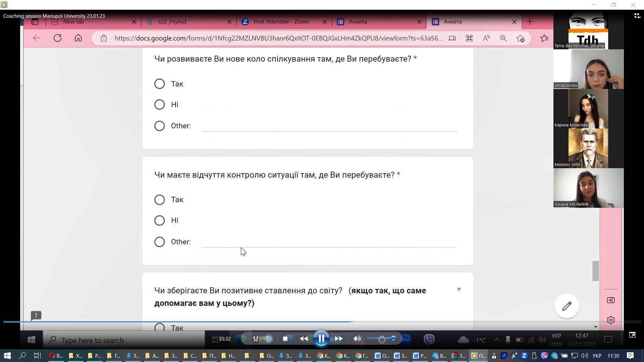
Task: Click the rewind button
Action: 304,339
